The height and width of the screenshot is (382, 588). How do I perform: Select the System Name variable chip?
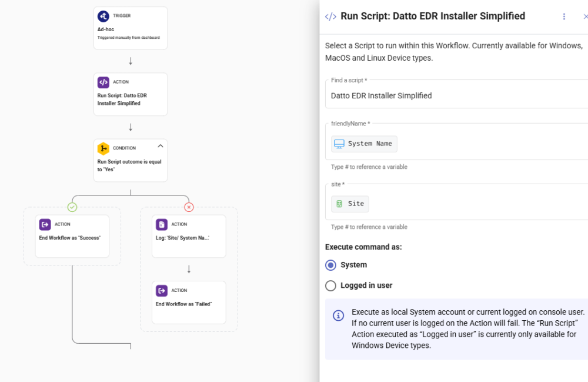[x=364, y=144]
